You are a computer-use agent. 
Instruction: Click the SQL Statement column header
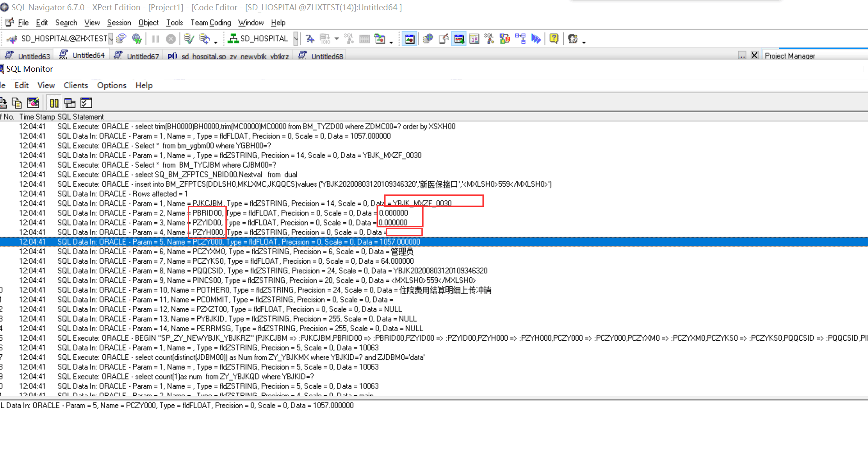pos(81,117)
